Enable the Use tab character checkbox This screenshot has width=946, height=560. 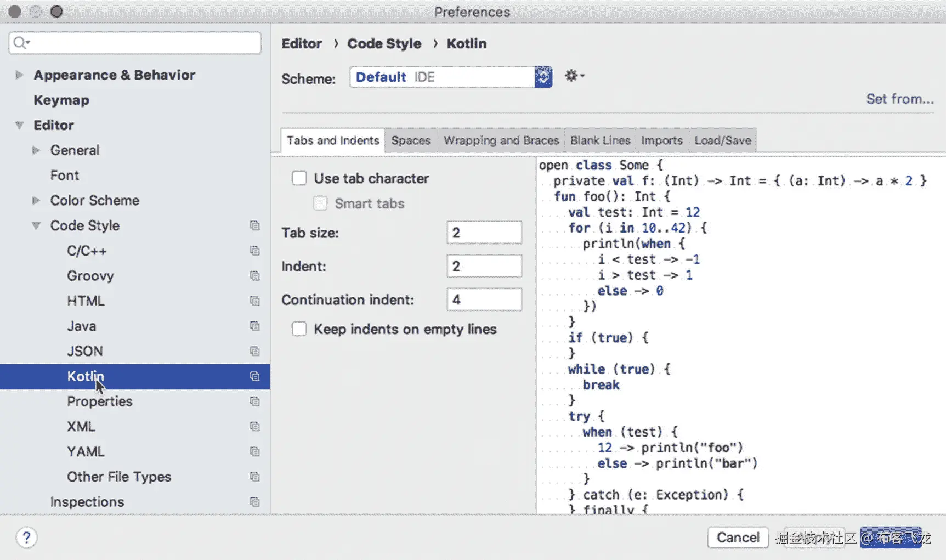tap(299, 178)
